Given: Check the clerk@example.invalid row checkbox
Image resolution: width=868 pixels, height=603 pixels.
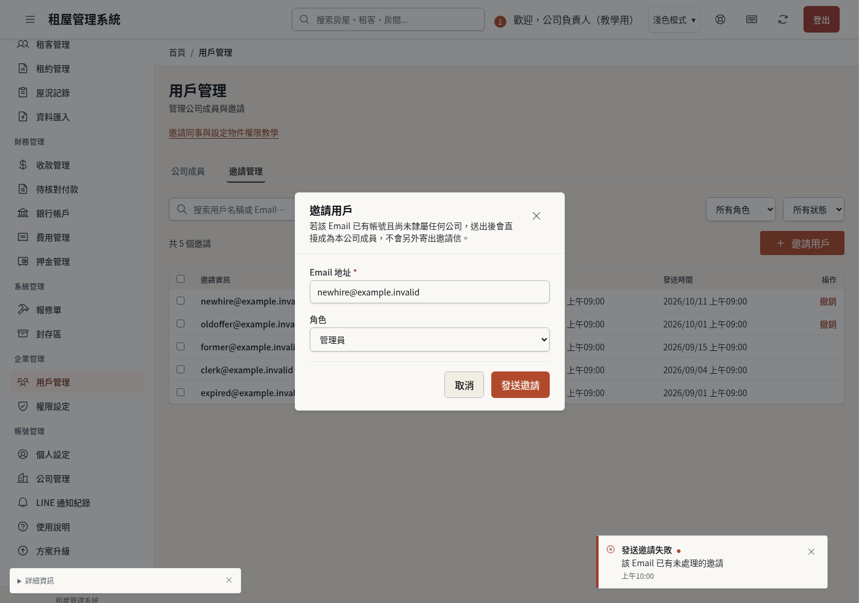Looking at the screenshot, I should click(180, 369).
